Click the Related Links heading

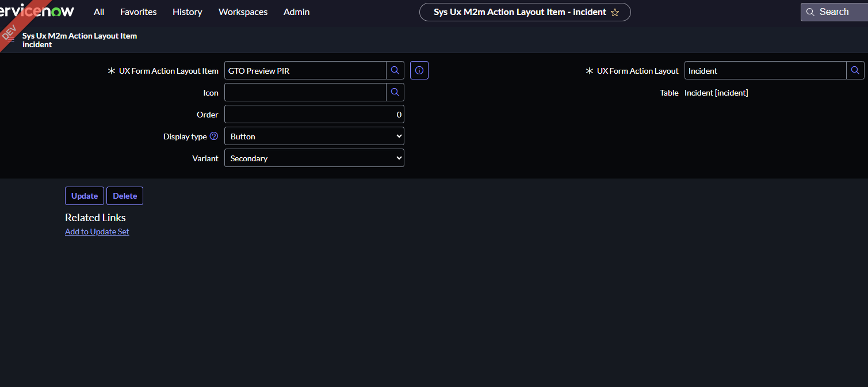click(x=95, y=217)
